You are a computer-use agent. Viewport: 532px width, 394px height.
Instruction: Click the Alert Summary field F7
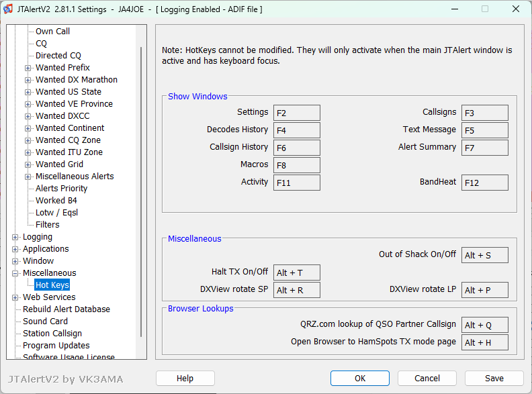tap(484, 148)
